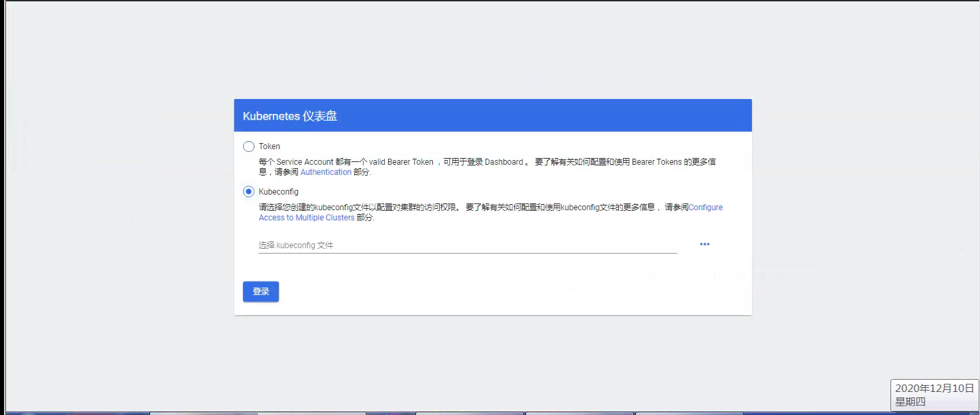The image size is (980, 415).
Task: Click the Token option description text
Action: (x=487, y=167)
